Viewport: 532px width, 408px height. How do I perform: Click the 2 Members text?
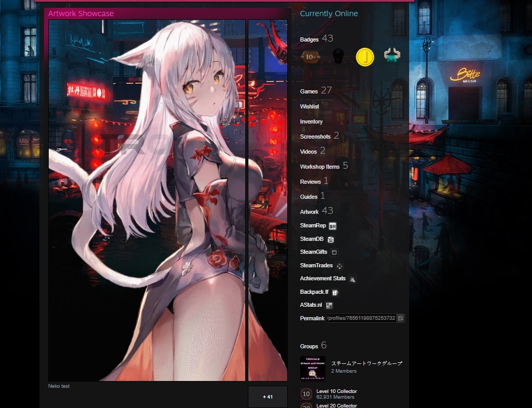(x=344, y=371)
